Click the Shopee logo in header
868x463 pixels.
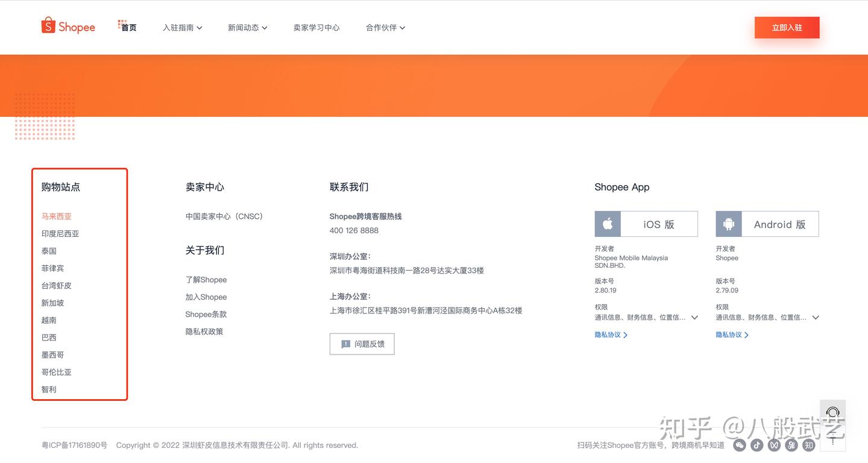coord(68,25)
